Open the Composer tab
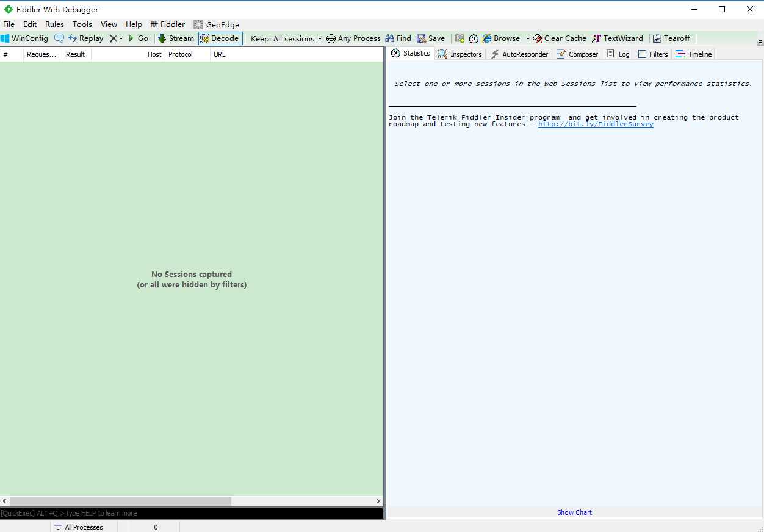Viewport: 764px width, 532px height. click(x=577, y=54)
